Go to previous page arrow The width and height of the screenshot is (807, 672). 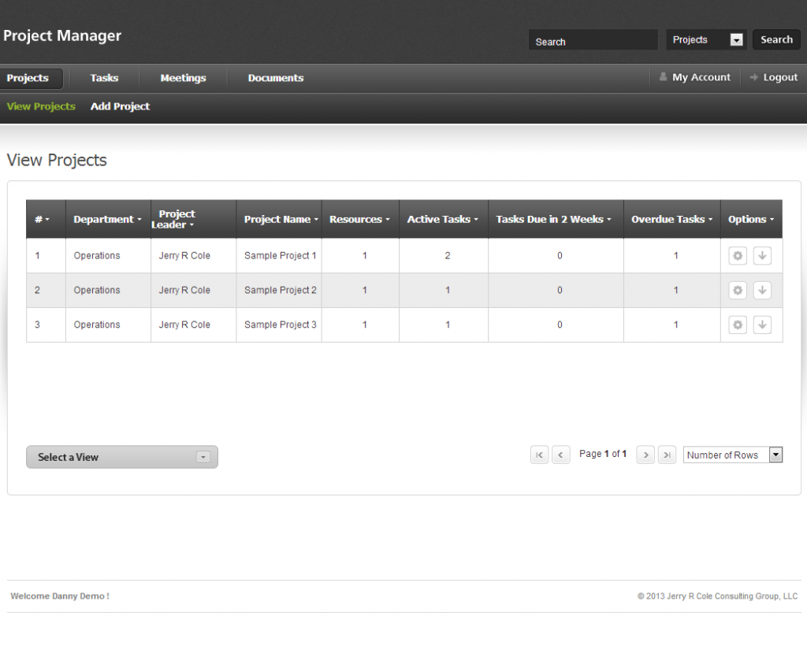pyautogui.click(x=561, y=455)
